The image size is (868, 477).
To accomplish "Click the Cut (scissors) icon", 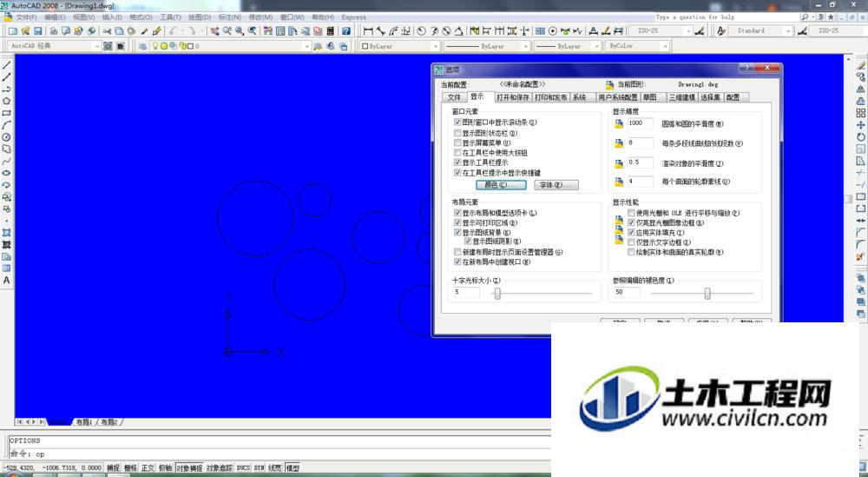I will click(x=107, y=31).
